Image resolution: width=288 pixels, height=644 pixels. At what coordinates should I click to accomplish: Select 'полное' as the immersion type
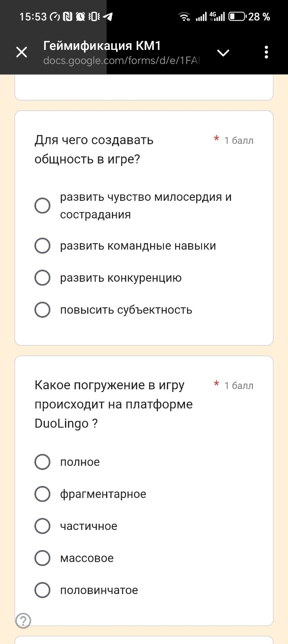coord(42,462)
